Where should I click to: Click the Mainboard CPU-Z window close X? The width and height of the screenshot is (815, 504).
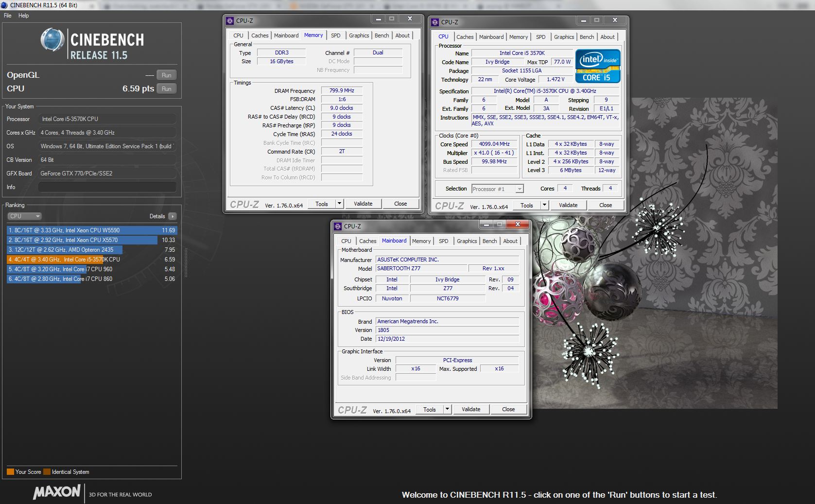518,224
